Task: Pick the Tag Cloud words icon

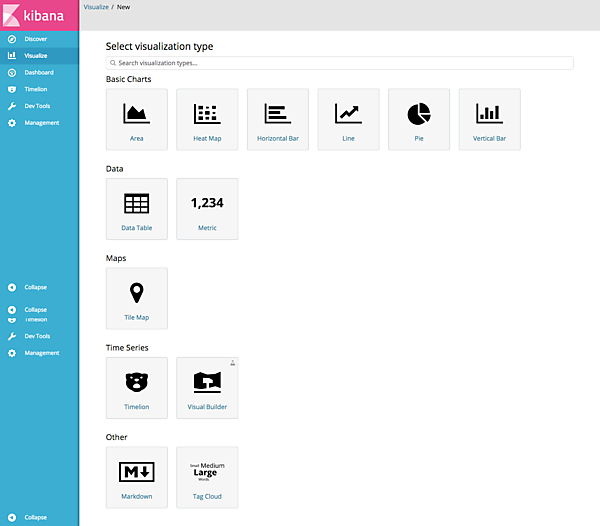Action: [x=207, y=472]
